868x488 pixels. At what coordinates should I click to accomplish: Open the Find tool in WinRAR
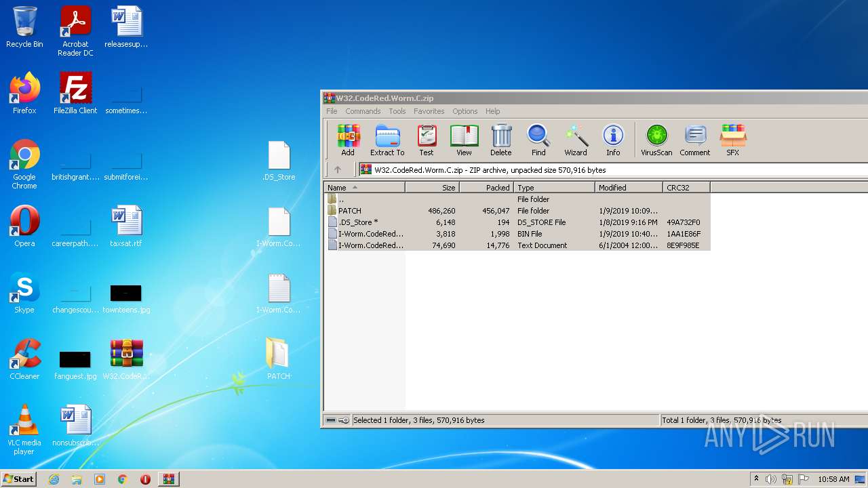[x=538, y=140]
